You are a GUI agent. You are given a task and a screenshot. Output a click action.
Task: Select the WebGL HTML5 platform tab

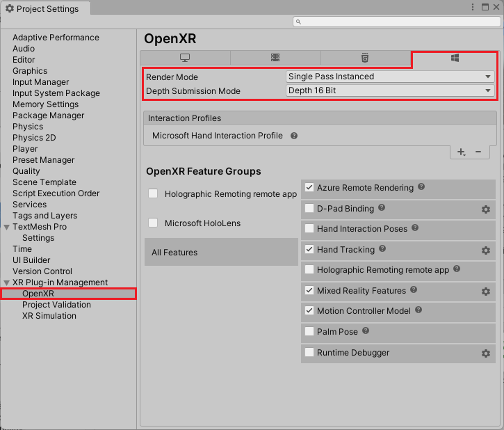365,58
